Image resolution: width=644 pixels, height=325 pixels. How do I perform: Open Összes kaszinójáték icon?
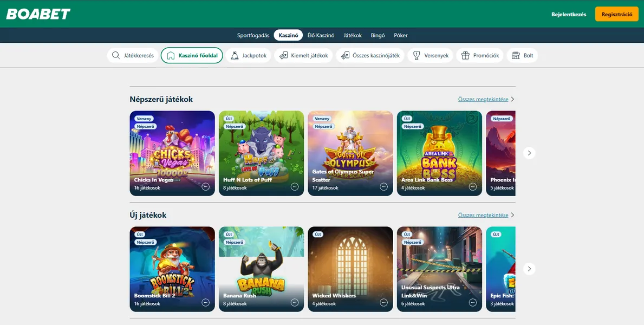click(344, 55)
